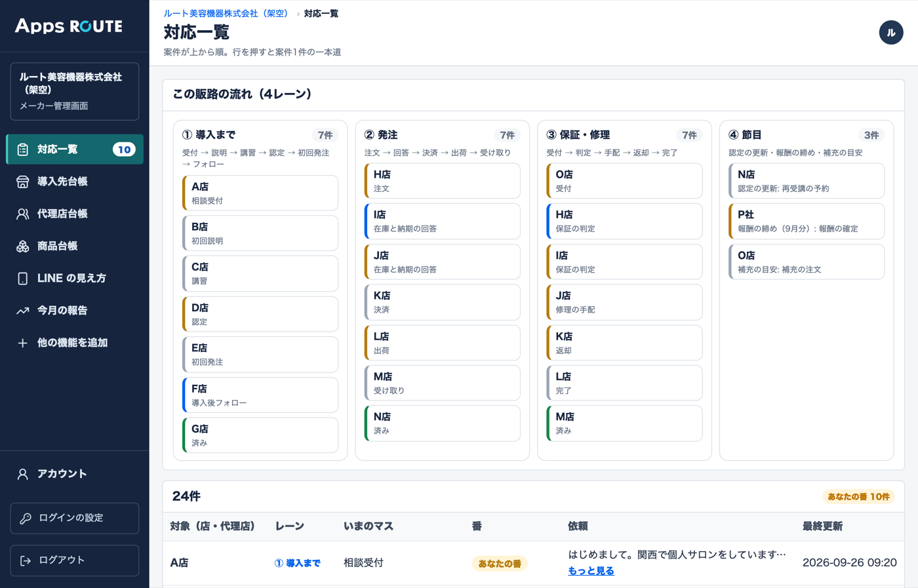Open the P社 報酬の締め card
Screen dimensions: 918x588
pyautogui.click(x=807, y=222)
